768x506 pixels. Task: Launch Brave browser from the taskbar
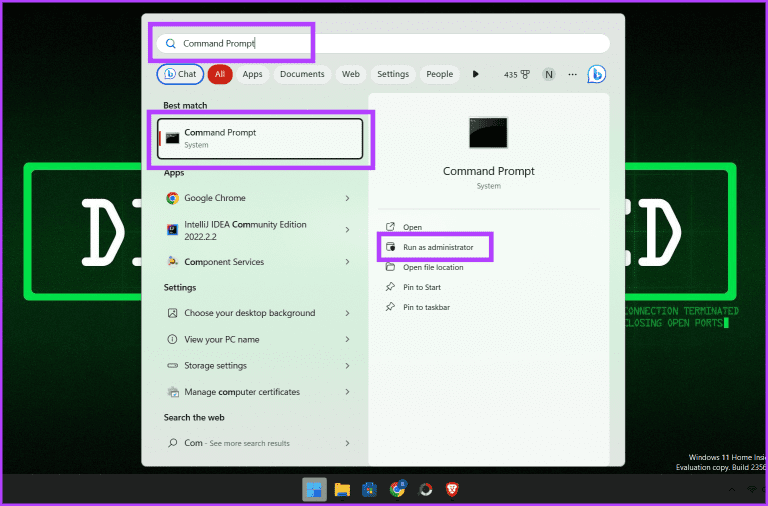click(x=452, y=489)
